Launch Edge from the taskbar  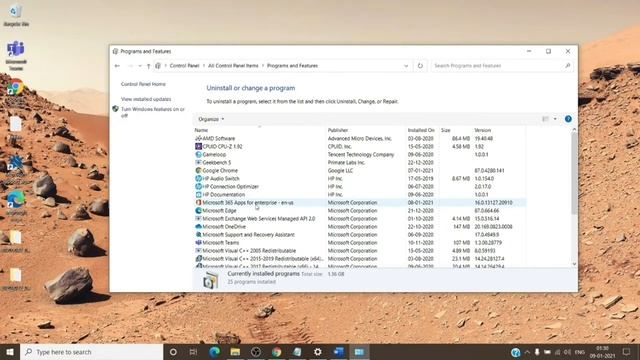coord(214,352)
